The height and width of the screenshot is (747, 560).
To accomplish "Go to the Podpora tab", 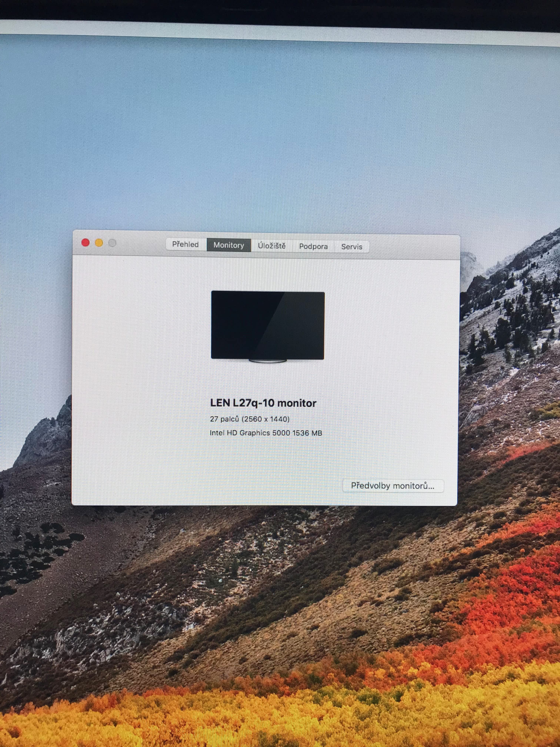I will pos(313,247).
